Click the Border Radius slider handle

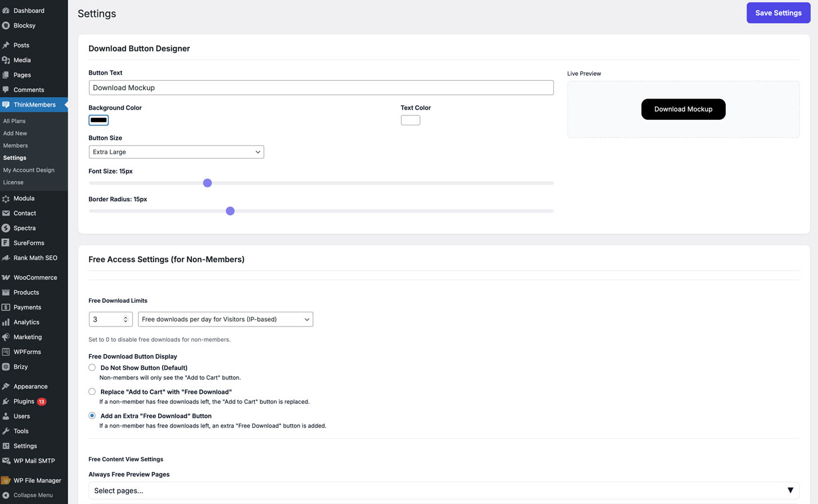230,211
